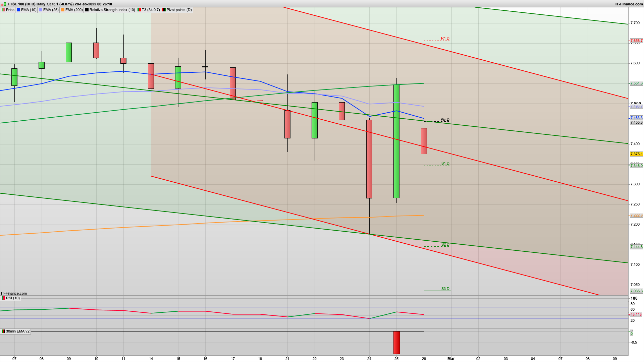
Task: Click the 7,493.7 EMA 25 price tag
Action: click(x=636, y=107)
